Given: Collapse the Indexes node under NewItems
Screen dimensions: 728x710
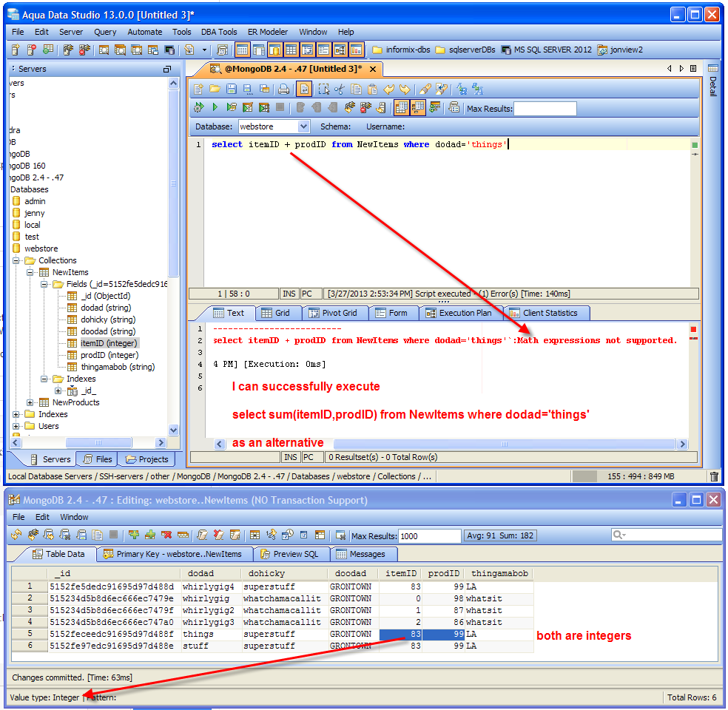Looking at the screenshot, I should pyautogui.click(x=44, y=379).
